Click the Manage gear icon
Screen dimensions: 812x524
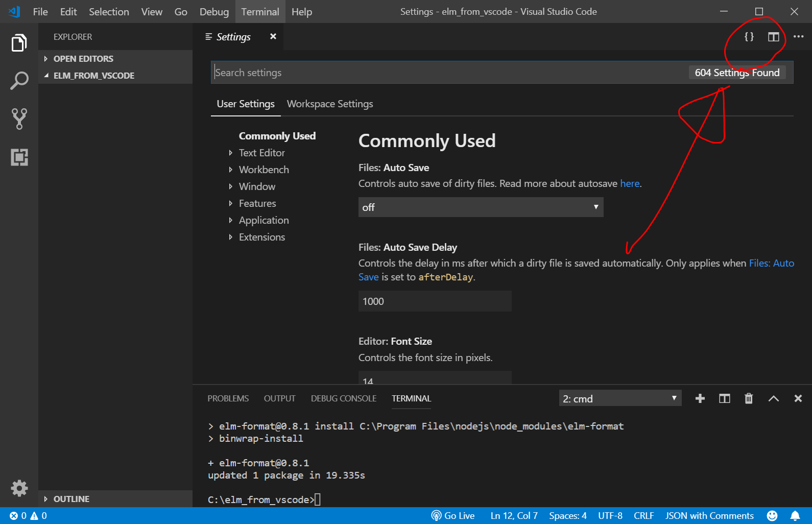[x=19, y=488]
